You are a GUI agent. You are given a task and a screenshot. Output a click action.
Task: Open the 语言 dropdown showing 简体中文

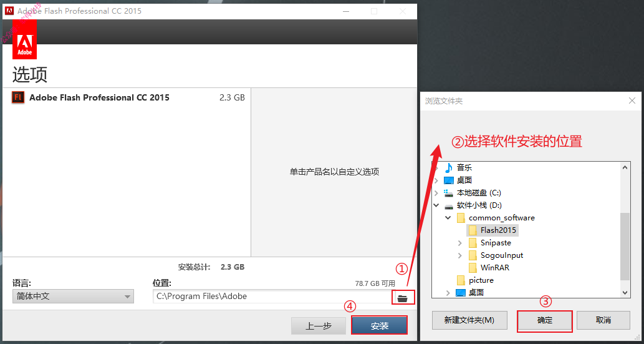(x=73, y=297)
